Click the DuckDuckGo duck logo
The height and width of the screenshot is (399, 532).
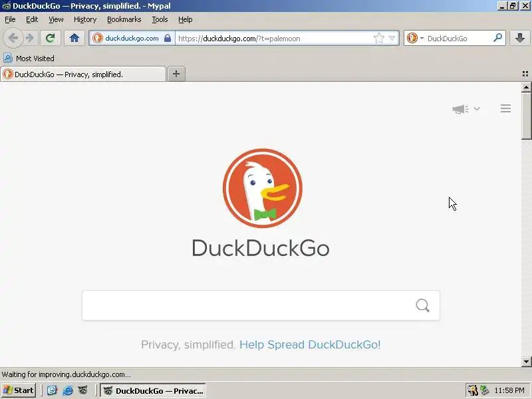tap(262, 188)
